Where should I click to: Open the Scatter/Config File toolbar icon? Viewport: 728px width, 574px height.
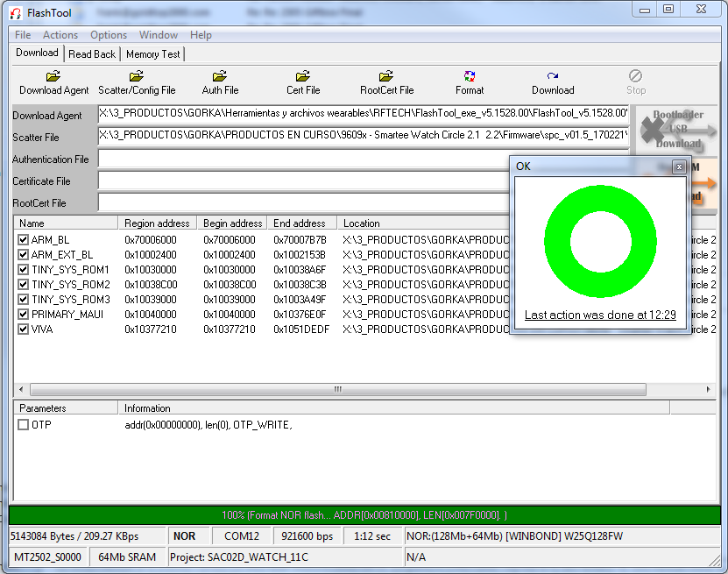pyautogui.click(x=137, y=77)
